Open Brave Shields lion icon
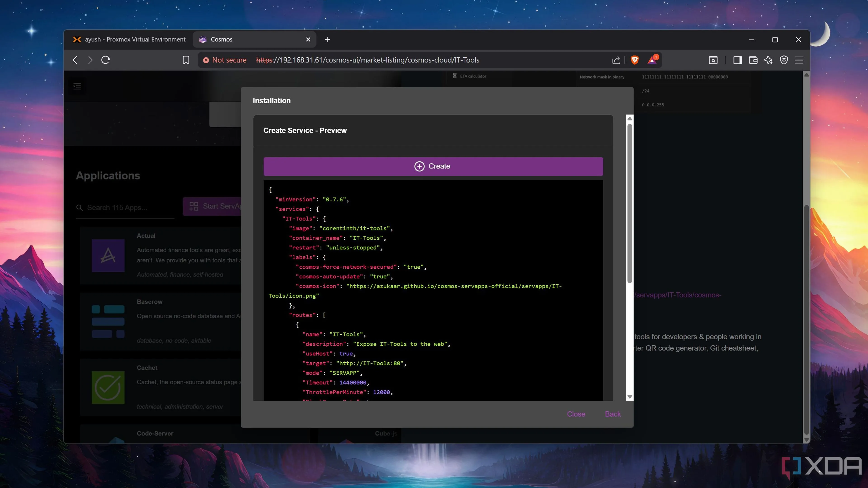The image size is (868, 488). coord(634,60)
